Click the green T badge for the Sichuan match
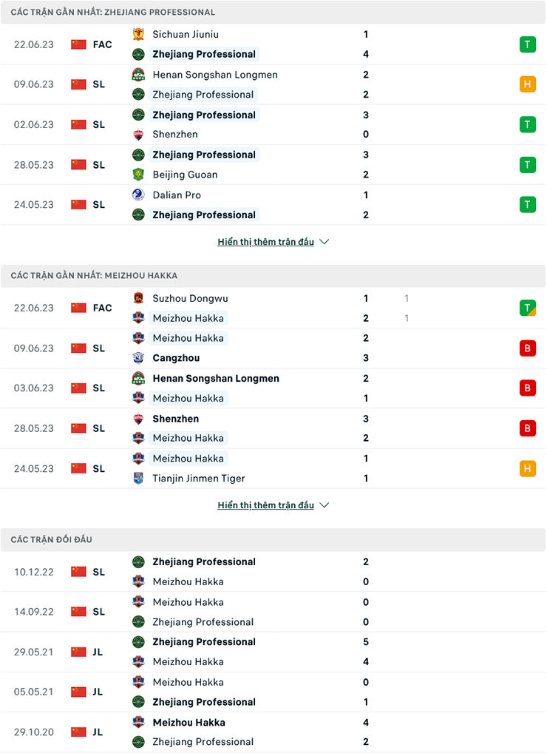This screenshot has height=756, width=547. click(x=527, y=44)
